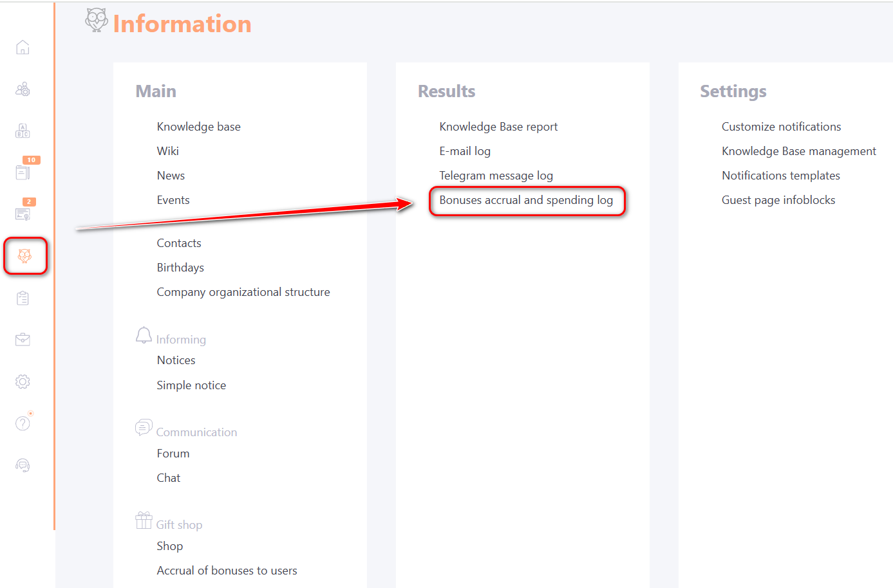
Task: Open the Knowledge base link
Action: (x=198, y=127)
